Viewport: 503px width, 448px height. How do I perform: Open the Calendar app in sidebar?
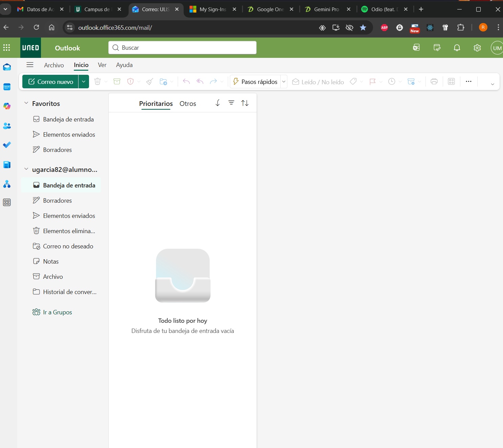coord(7,87)
